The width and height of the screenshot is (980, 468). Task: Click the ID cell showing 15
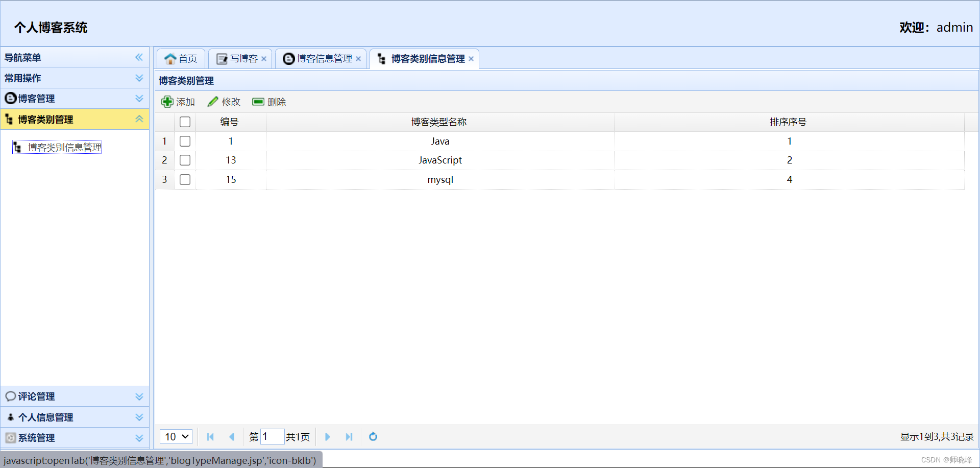(x=231, y=179)
